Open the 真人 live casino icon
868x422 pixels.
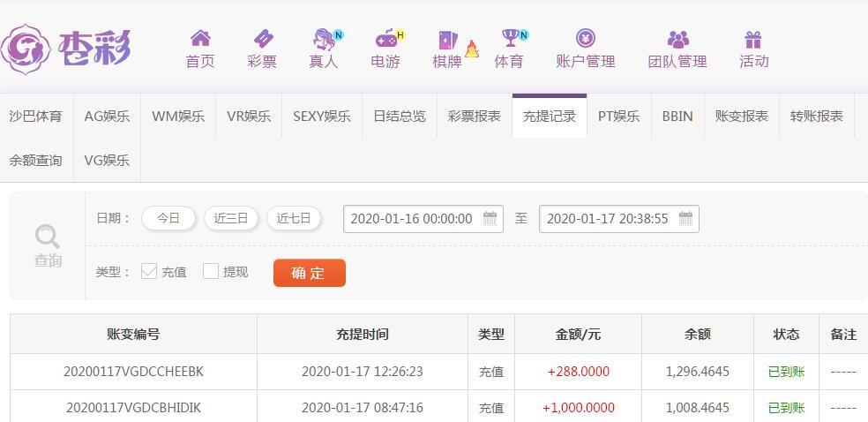[x=325, y=40]
